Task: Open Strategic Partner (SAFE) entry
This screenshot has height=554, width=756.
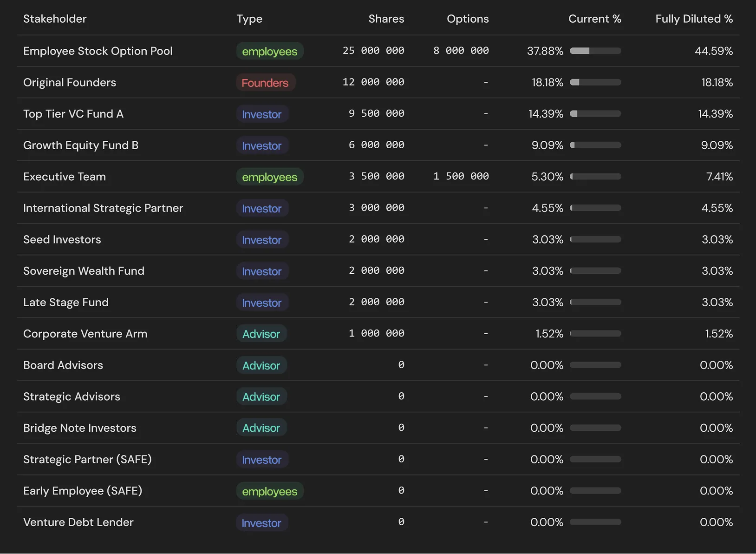Action: click(x=87, y=460)
